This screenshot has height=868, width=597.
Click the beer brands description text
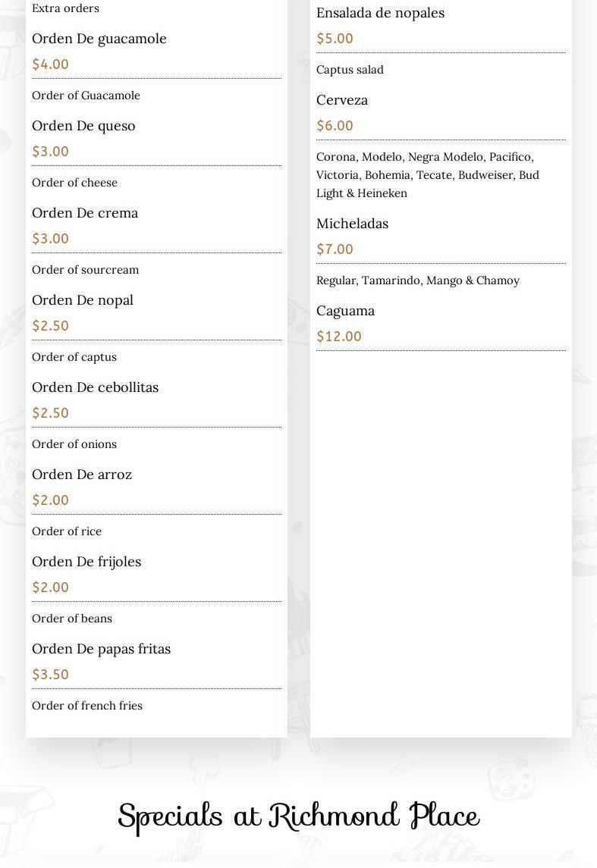[428, 175]
